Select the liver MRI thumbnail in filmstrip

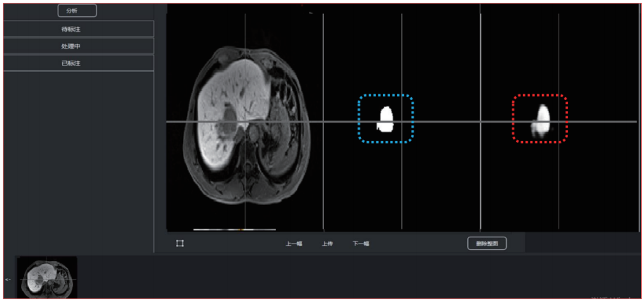tap(47, 277)
